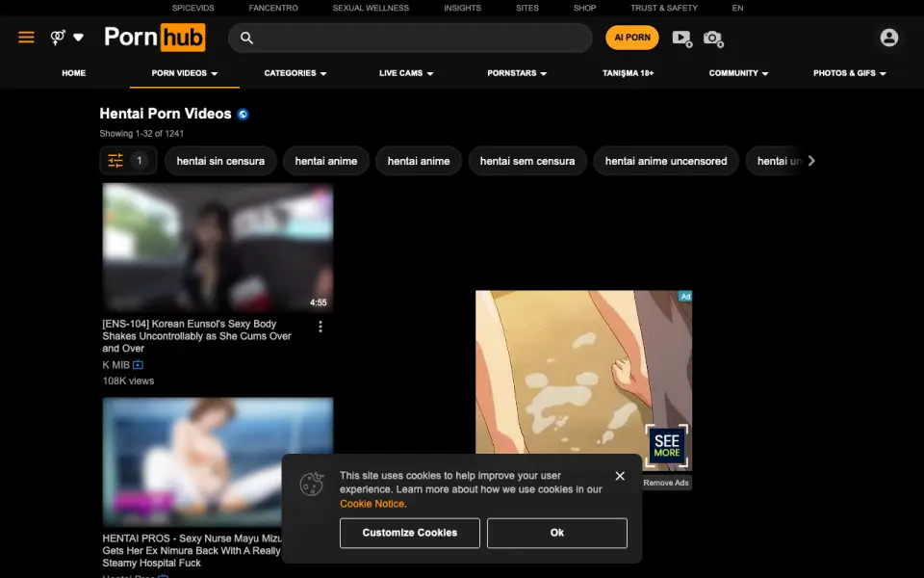Click the site logo in header
924x578 pixels.
155,38
